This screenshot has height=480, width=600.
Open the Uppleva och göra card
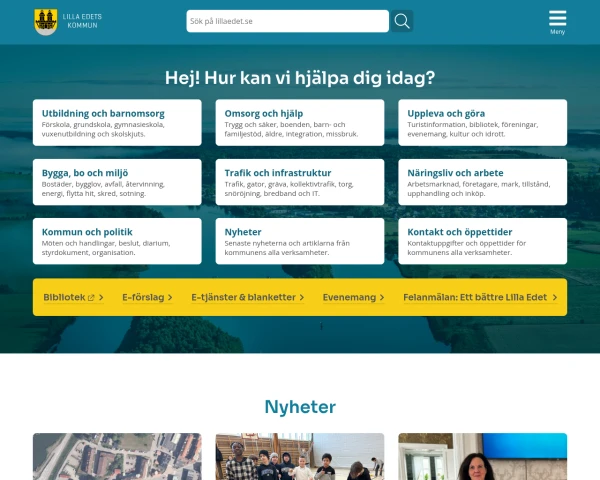483,122
